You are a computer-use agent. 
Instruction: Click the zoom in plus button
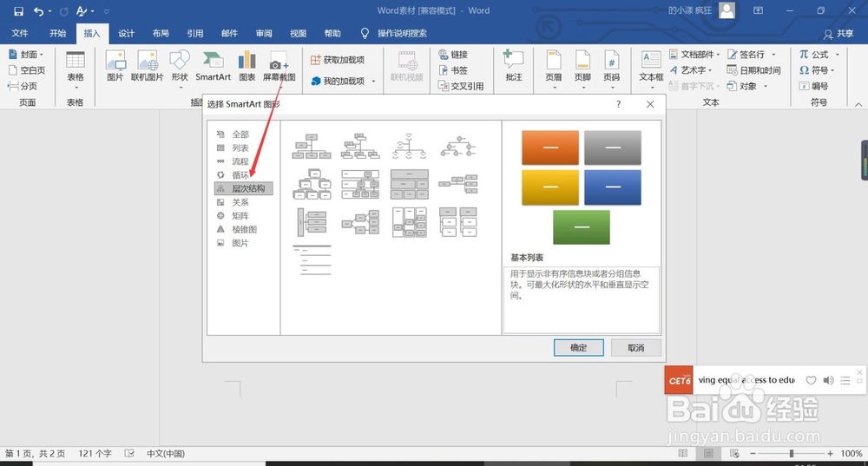coord(830,453)
